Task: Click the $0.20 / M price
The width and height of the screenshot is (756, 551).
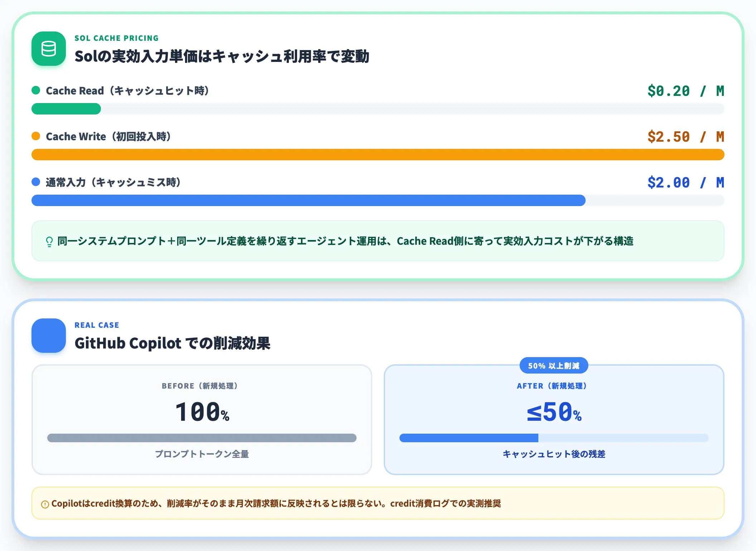Action: (686, 91)
